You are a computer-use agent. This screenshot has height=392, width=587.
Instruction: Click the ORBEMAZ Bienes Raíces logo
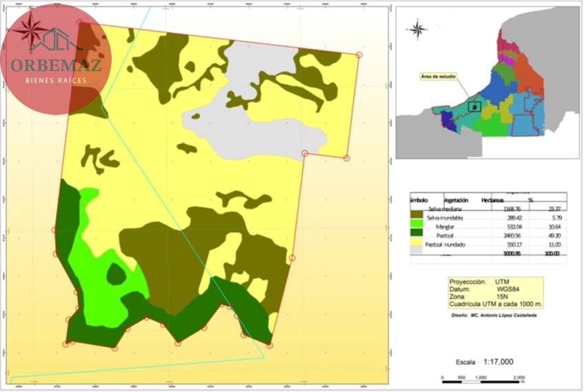[x=57, y=59]
